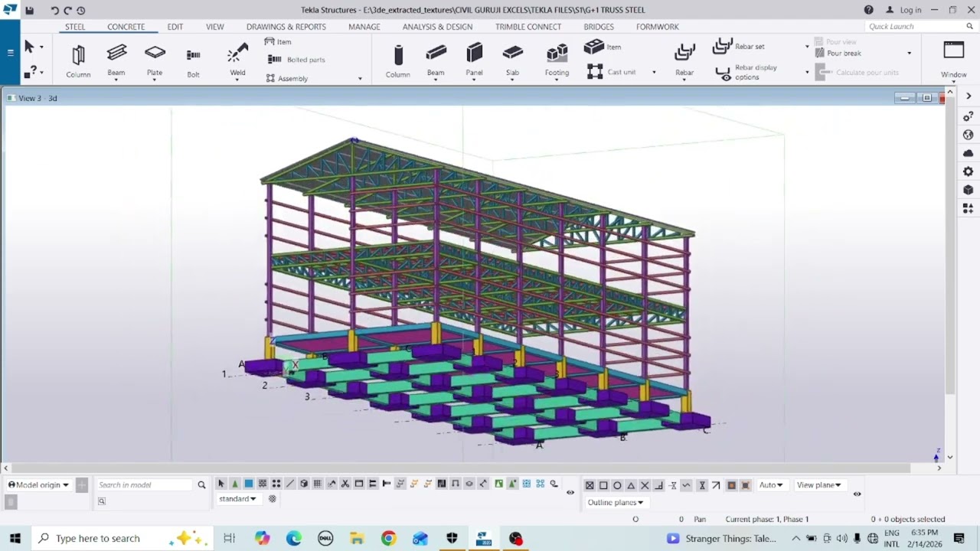This screenshot has width=980, height=551.
Task: Toggle select all selection switch arrow
Action: (x=221, y=484)
